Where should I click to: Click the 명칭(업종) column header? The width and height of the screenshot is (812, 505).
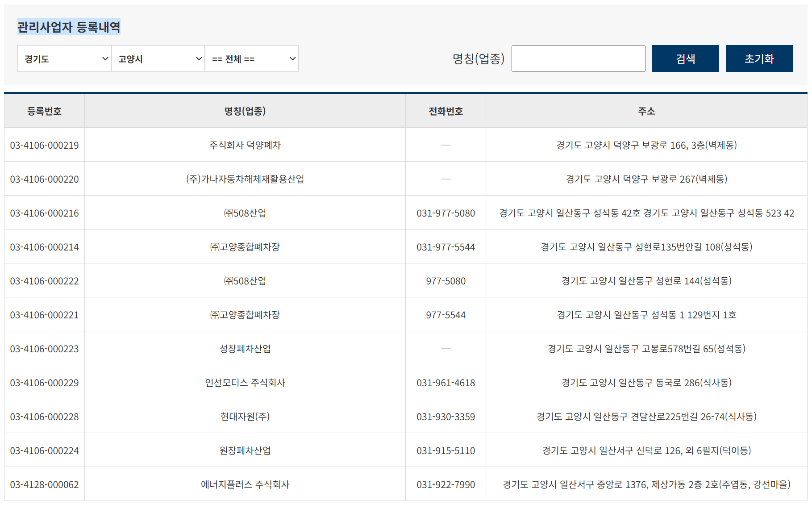[x=245, y=111]
